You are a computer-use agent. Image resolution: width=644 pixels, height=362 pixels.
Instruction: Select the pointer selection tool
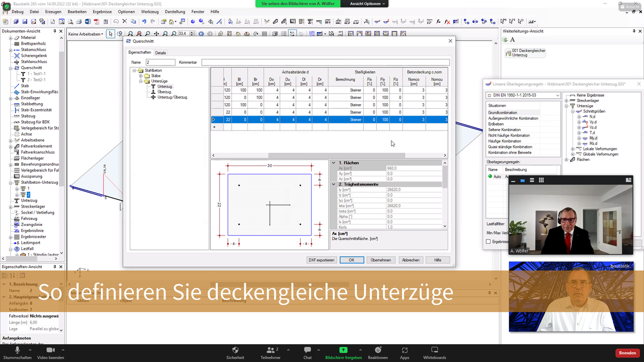point(110,34)
